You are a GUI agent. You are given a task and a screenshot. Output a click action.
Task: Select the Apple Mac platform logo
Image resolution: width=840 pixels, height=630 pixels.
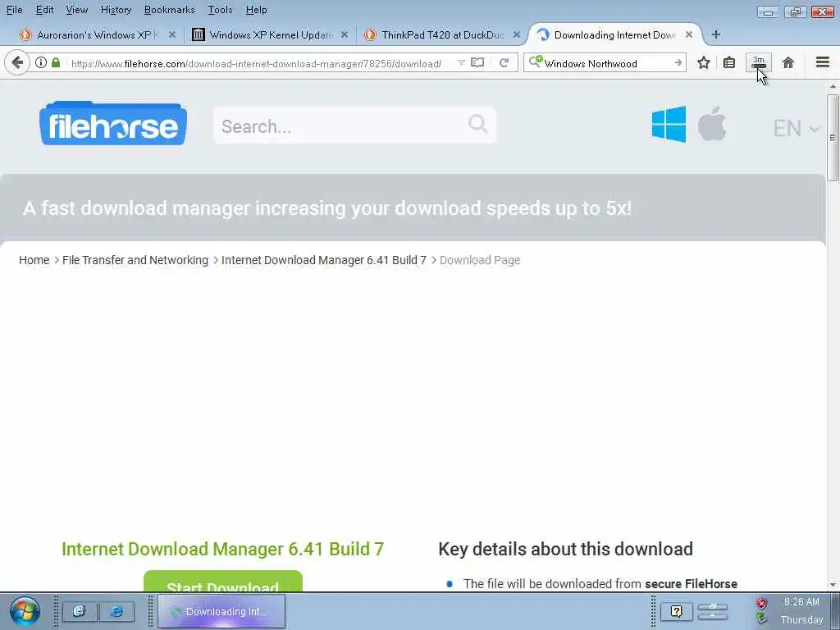[712, 124]
